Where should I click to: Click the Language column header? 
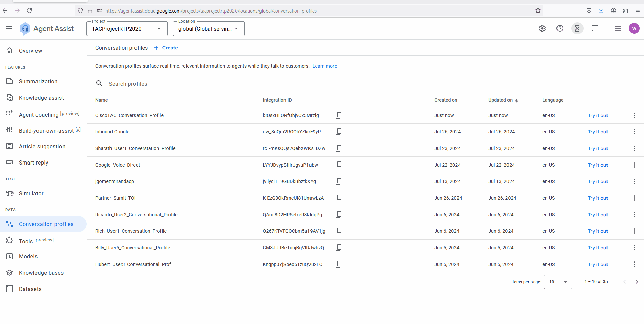[553, 100]
